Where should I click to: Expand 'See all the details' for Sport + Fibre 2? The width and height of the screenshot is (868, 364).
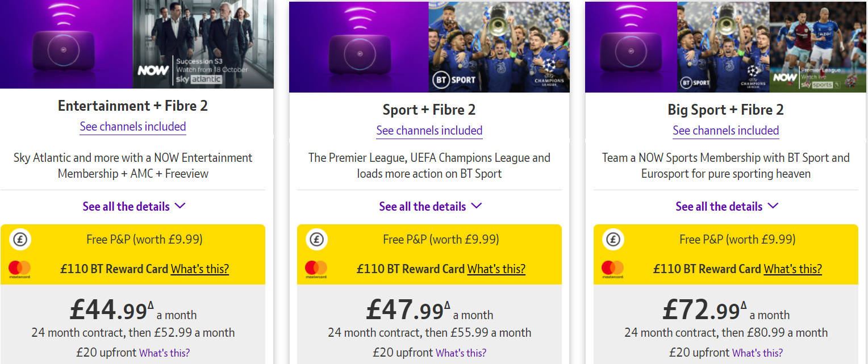[x=431, y=206]
